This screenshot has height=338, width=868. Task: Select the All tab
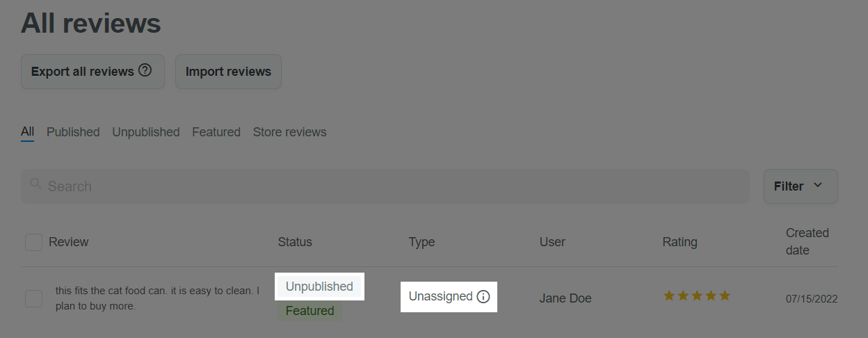[x=27, y=132]
